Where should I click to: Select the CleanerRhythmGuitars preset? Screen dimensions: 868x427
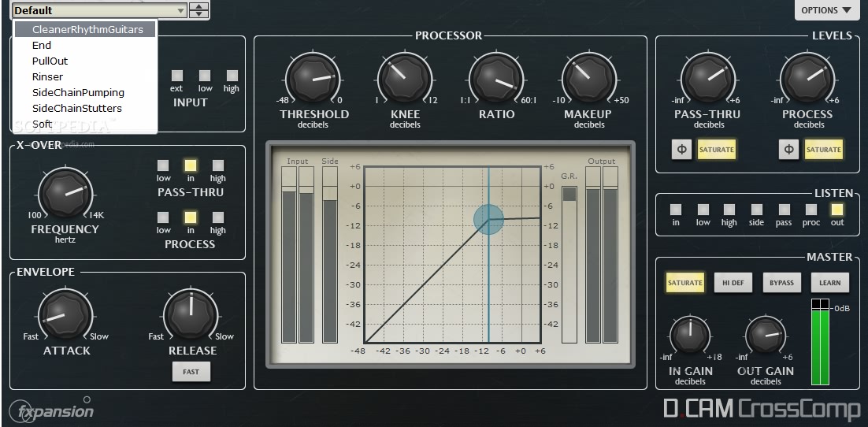(x=86, y=29)
